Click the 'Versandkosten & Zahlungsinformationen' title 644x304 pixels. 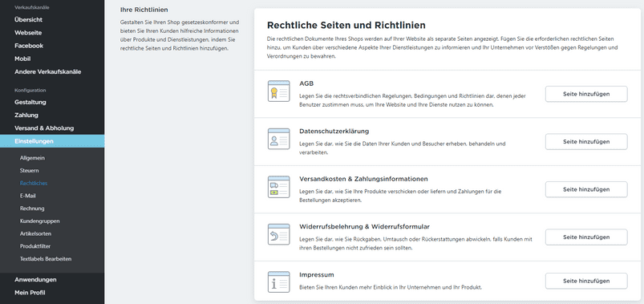[363, 179]
